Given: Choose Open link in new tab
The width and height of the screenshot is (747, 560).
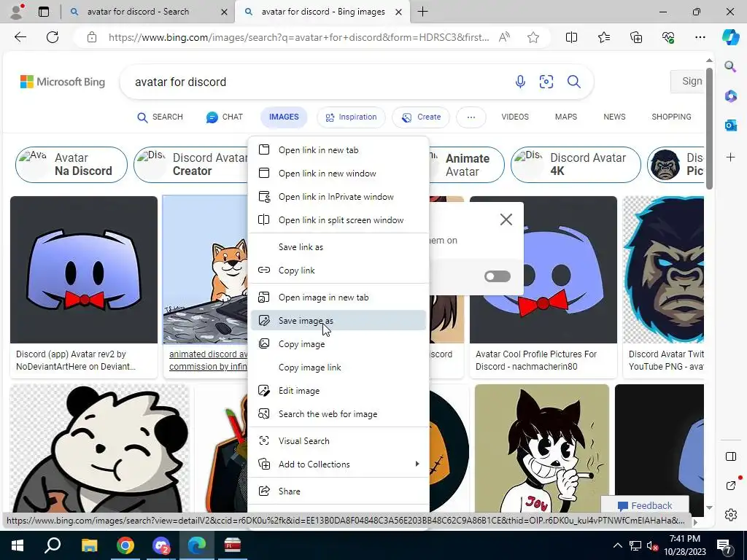Looking at the screenshot, I should [x=338, y=150].
